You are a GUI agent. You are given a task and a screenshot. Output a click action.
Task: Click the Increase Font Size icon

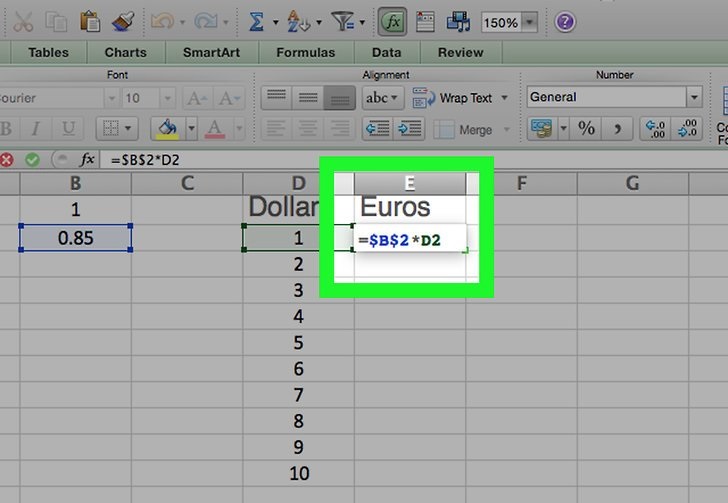tap(197, 98)
